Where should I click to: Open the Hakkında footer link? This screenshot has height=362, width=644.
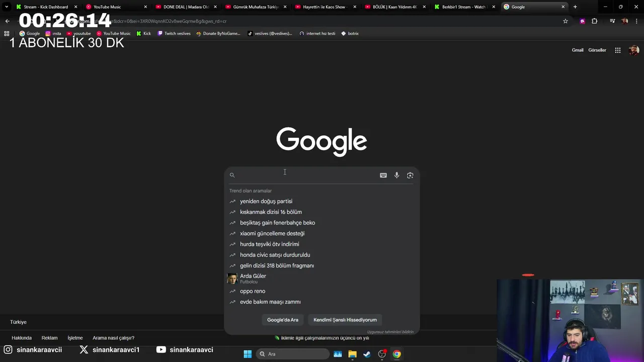(x=22, y=338)
